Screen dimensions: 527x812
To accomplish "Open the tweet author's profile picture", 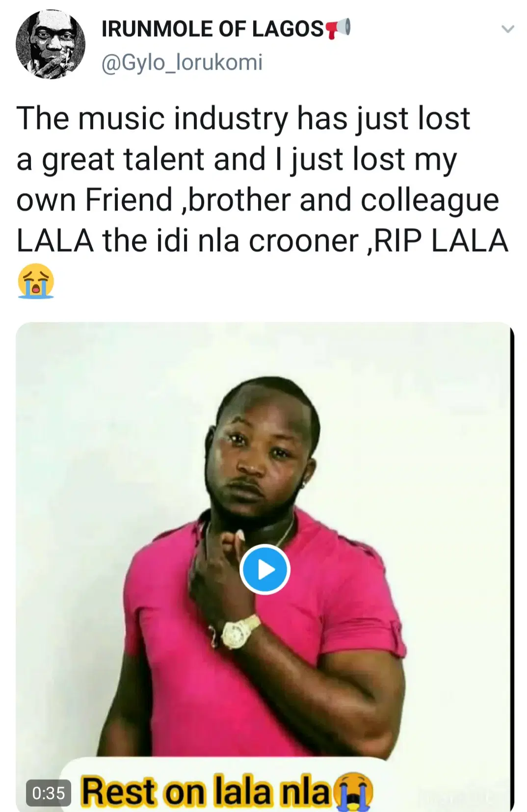I will pos(51,45).
